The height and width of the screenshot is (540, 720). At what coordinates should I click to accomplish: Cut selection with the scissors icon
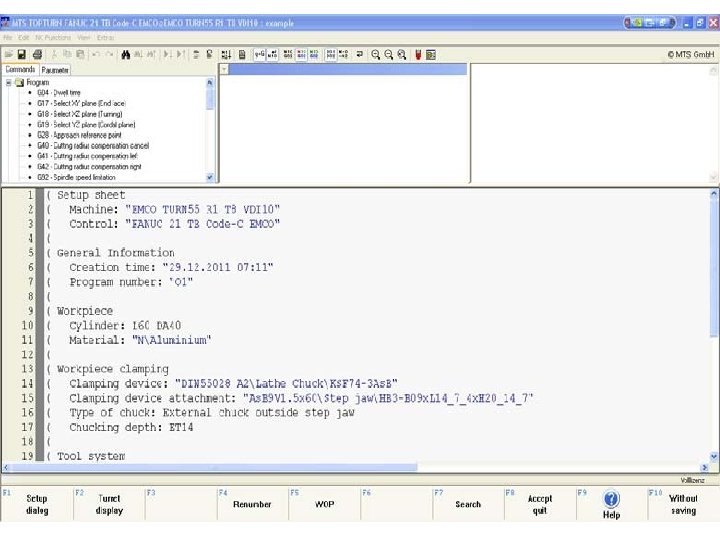(x=54, y=55)
